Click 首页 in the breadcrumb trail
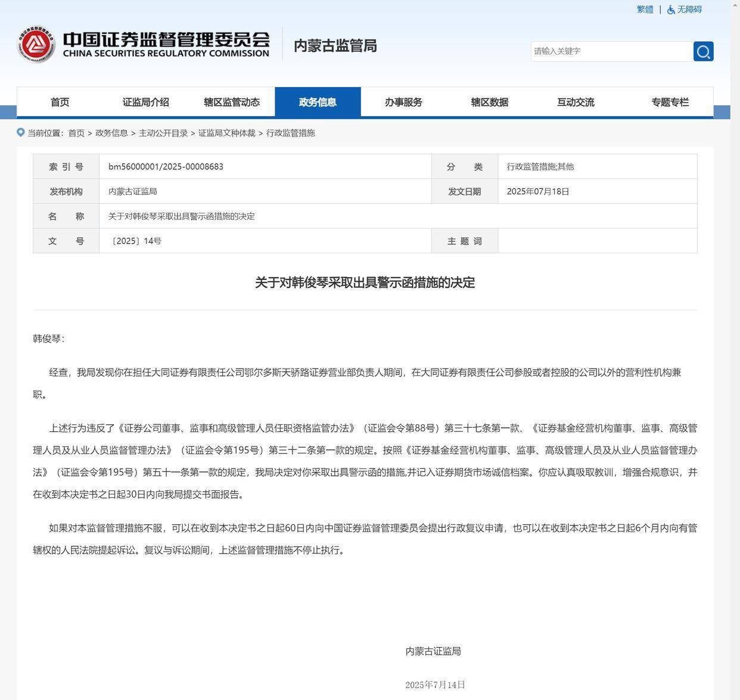The width and height of the screenshot is (740, 700). point(76,133)
